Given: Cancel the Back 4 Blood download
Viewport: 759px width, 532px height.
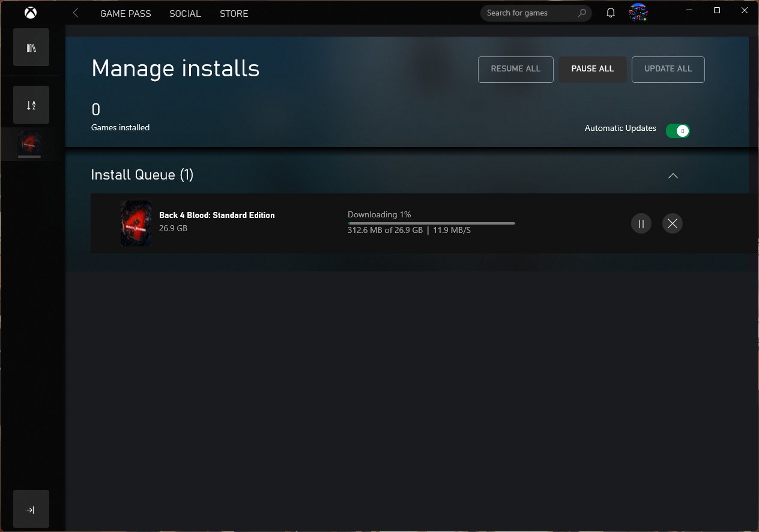Looking at the screenshot, I should (673, 223).
